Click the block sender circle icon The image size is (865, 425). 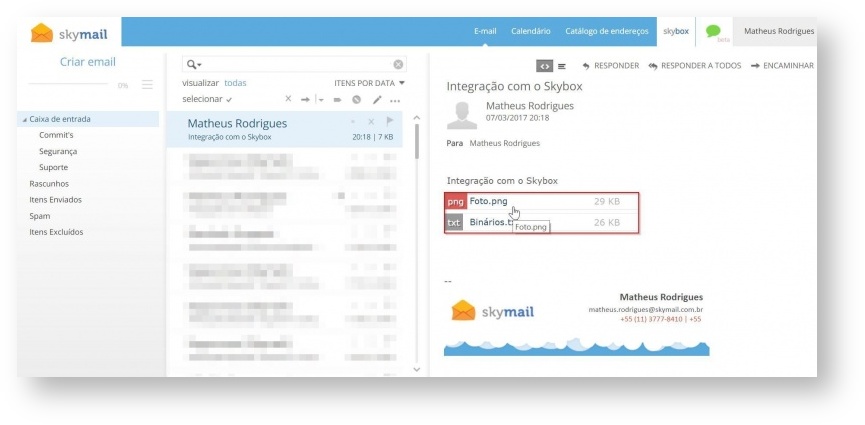click(356, 100)
